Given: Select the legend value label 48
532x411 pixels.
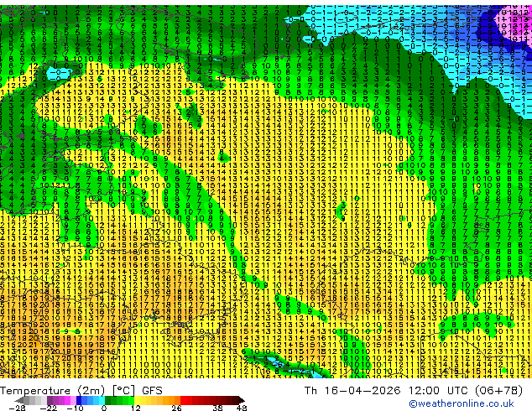Looking at the screenshot, I should pyautogui.click(x=242, y=408).
